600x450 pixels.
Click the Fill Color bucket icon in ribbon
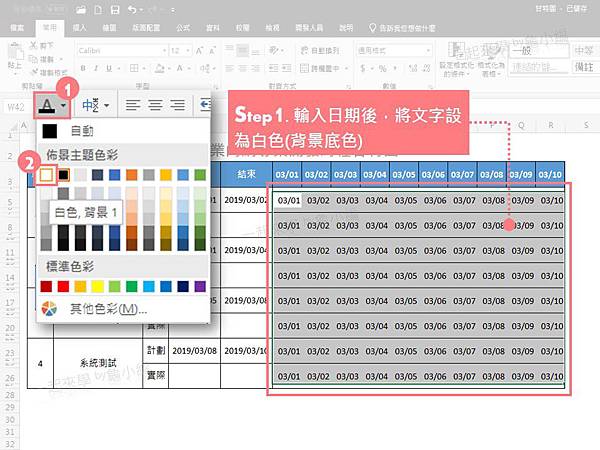click(159, 68)
